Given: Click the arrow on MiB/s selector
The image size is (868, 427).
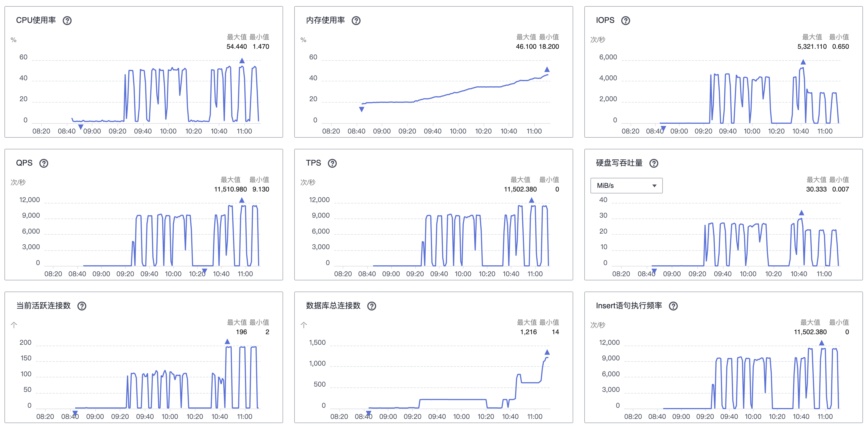Looking at the screenshot, I should point(654,186).
